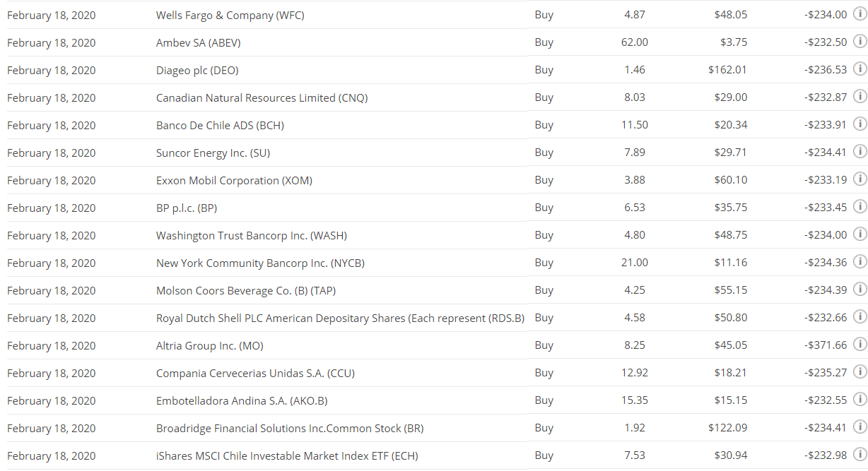
Task: Click info icon beside Molson Coors -$234.39
Action: click(x=860, y=289)
